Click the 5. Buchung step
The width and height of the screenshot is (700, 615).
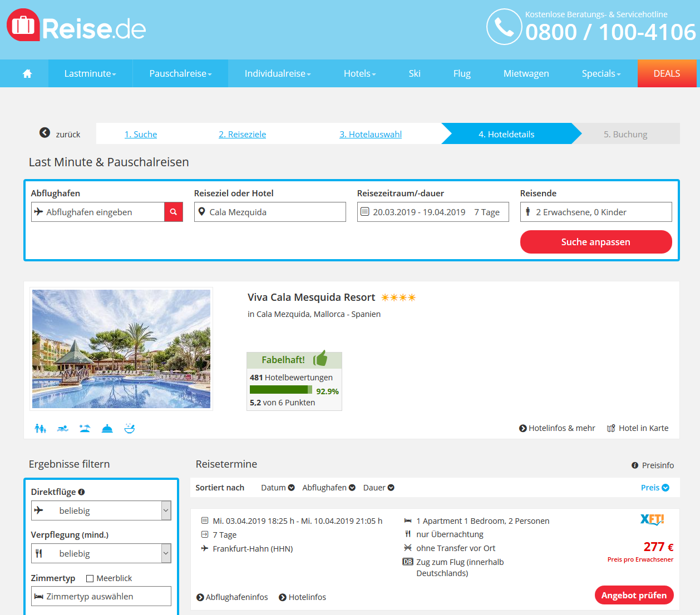(x=625, y=134)
